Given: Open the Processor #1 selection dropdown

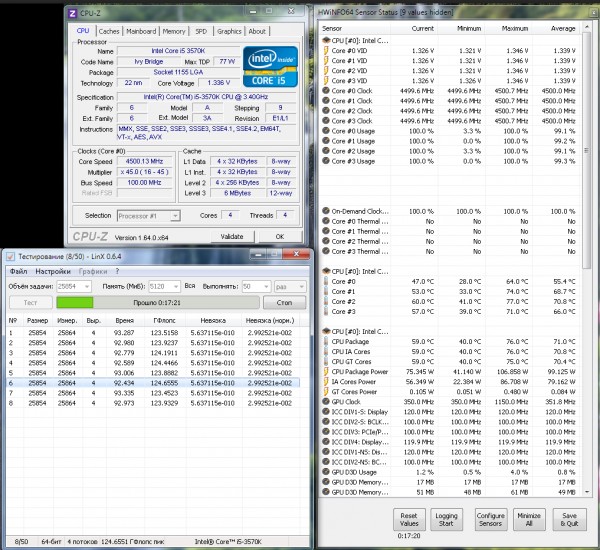Looking at the screenshot, I should pos(148,216).
